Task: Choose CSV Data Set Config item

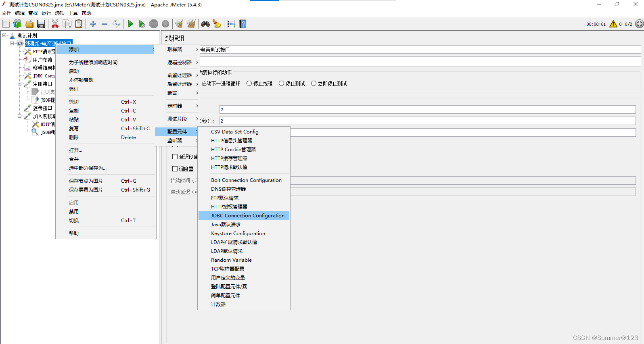Action: click(244, 132)
